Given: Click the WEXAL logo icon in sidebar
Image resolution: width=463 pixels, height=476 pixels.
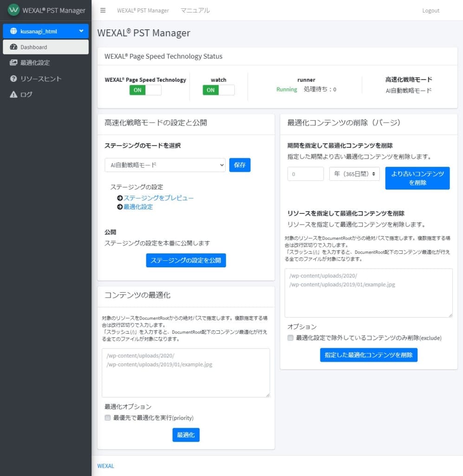Looking at the screenshot, I should [13, 10].
